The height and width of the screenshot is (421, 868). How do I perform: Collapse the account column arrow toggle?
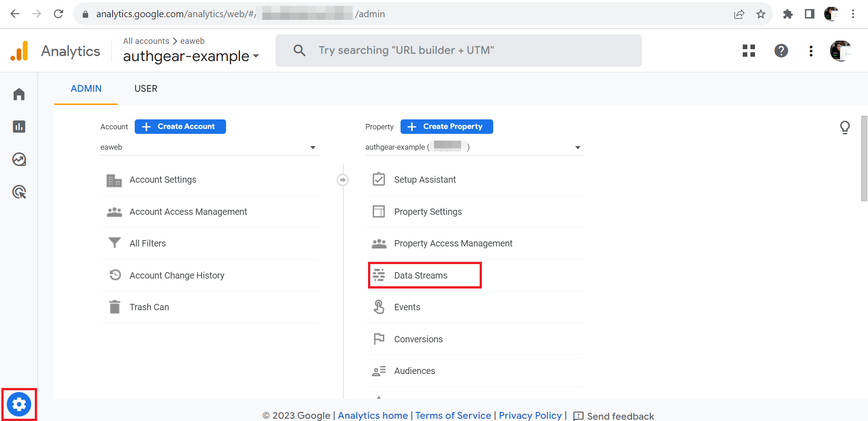click(x=343, y=180)
